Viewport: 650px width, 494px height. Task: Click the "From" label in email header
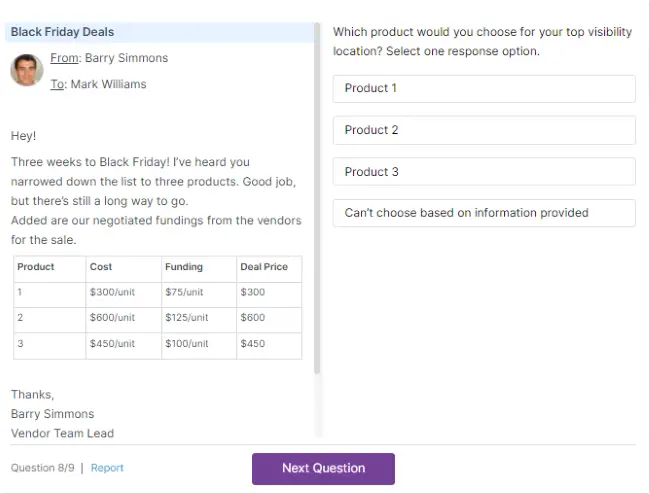64,58
